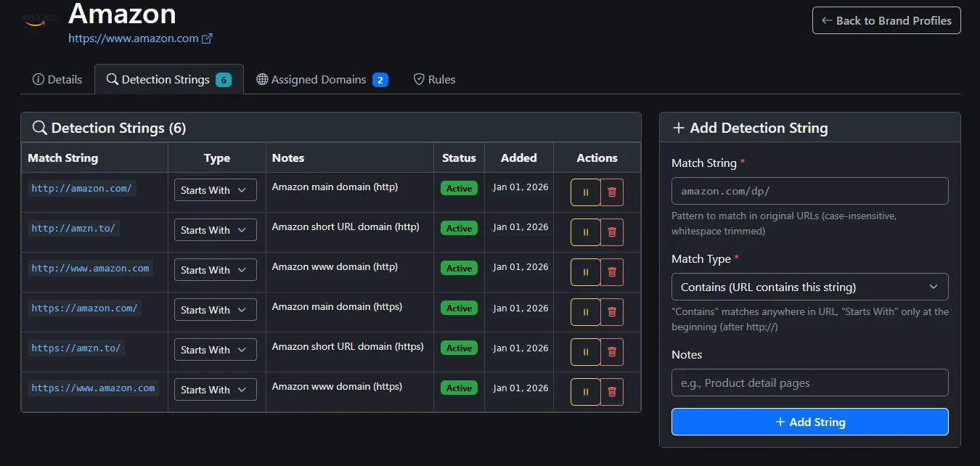Pause the http://amazon.com/ detection string
This screenshot has height=466, width=980.
coord(585,192)
